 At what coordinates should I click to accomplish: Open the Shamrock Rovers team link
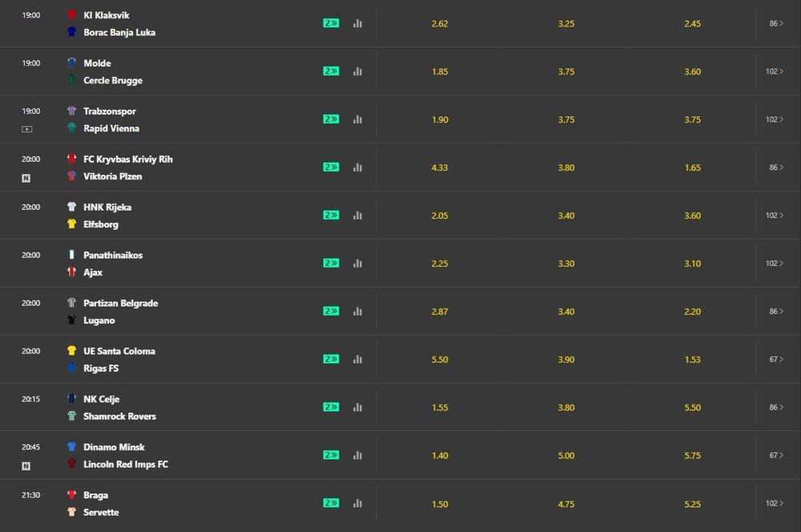point(119,417)
